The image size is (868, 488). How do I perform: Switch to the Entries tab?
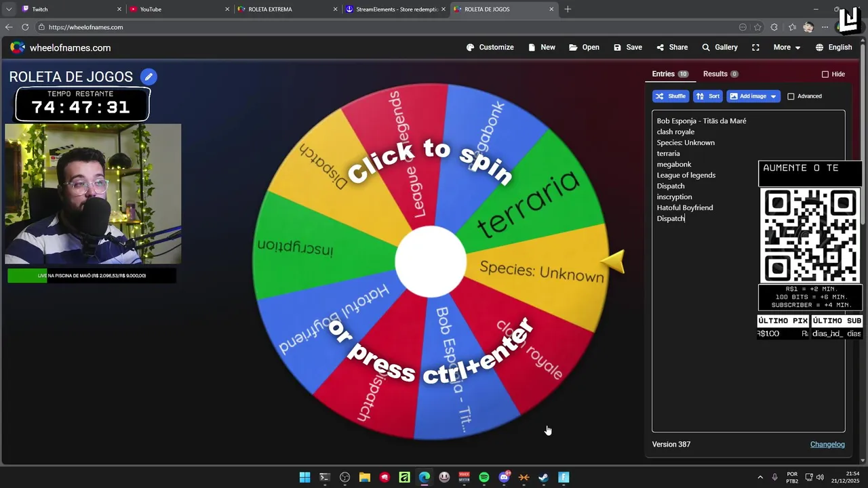670,74
